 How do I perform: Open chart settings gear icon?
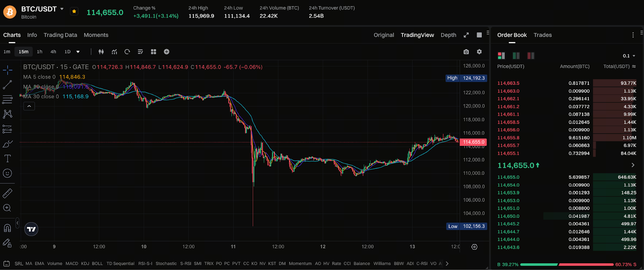point(479,52)
